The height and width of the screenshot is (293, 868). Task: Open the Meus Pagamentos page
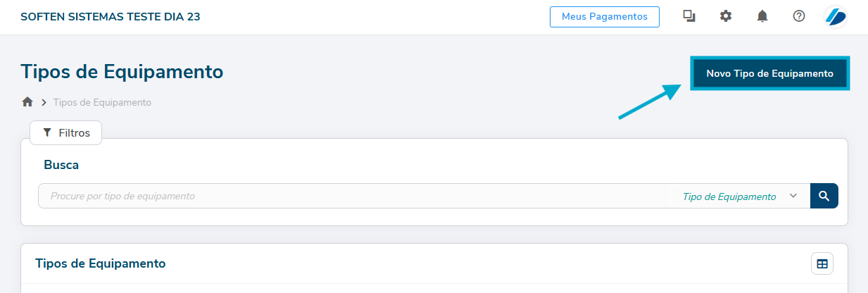click(x=604, y=16)
